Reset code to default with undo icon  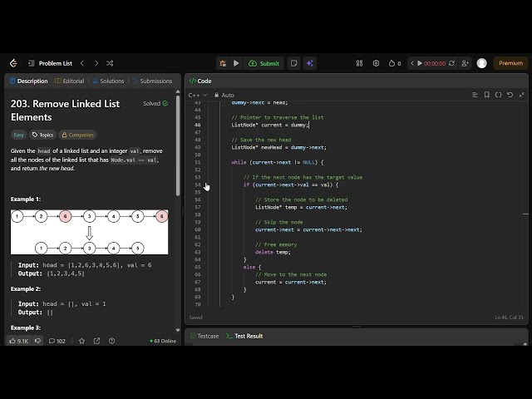pos(510,95)
